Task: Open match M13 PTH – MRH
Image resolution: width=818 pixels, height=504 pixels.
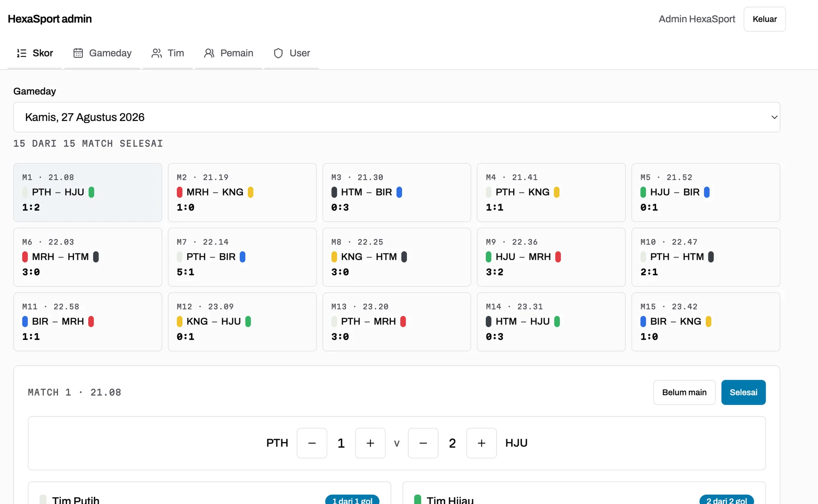Action: pos(397,322)
